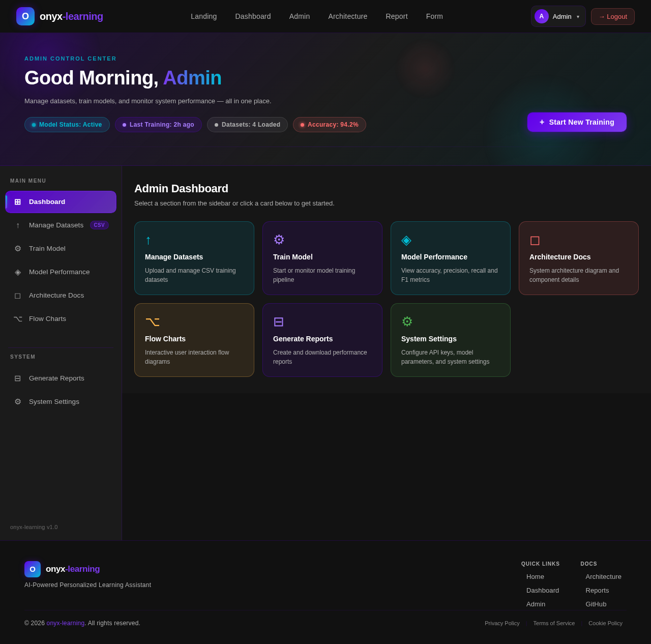
Task: Select Architecture Docs label in sidebar
Action: point(56,296)
